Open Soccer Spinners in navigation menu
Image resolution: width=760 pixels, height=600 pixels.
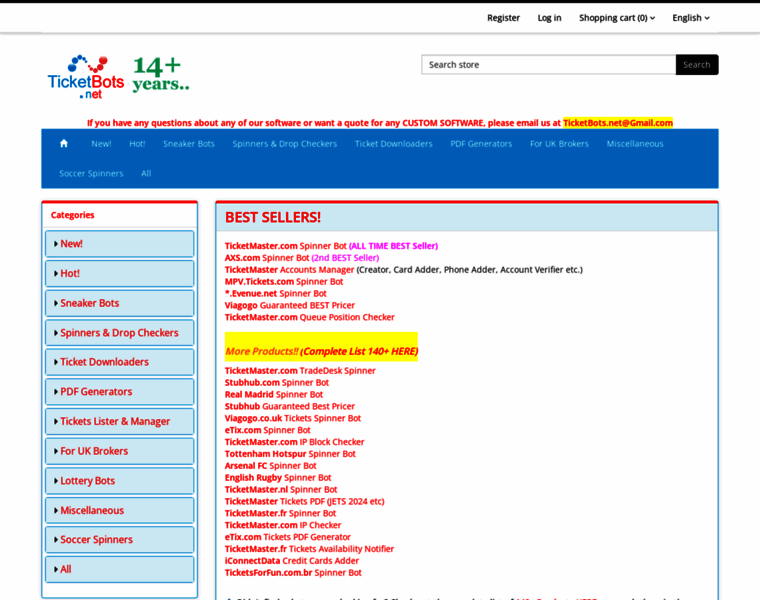click(91, 173)
